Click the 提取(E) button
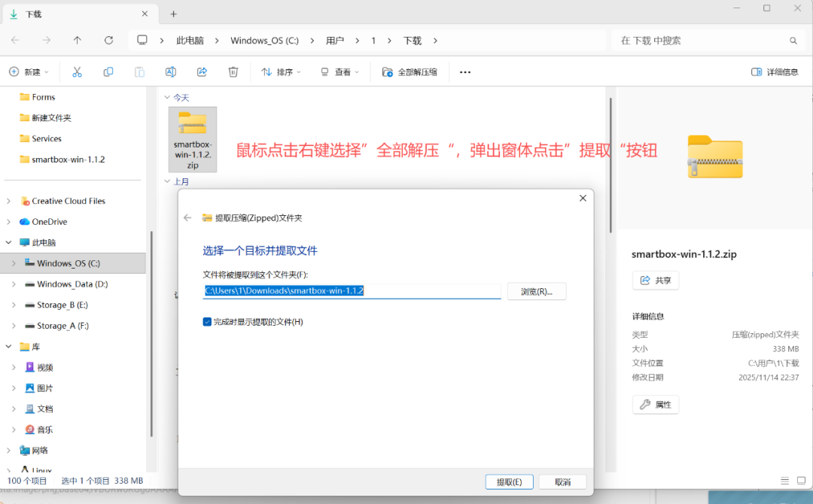 pyautogui.click(x=509, y=481)
